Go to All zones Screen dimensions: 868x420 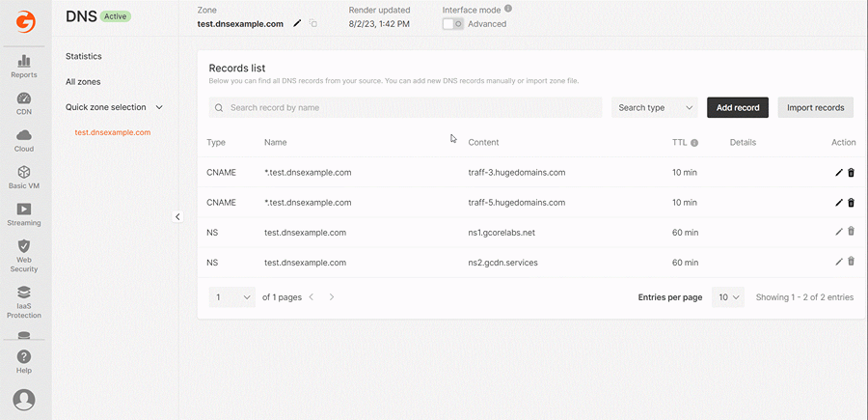click(83, 82)
